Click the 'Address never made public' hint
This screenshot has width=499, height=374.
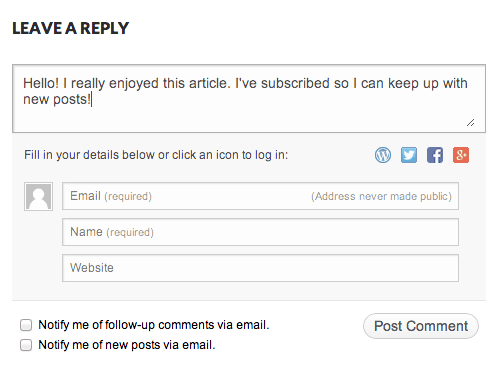click(x=381, y=196)
